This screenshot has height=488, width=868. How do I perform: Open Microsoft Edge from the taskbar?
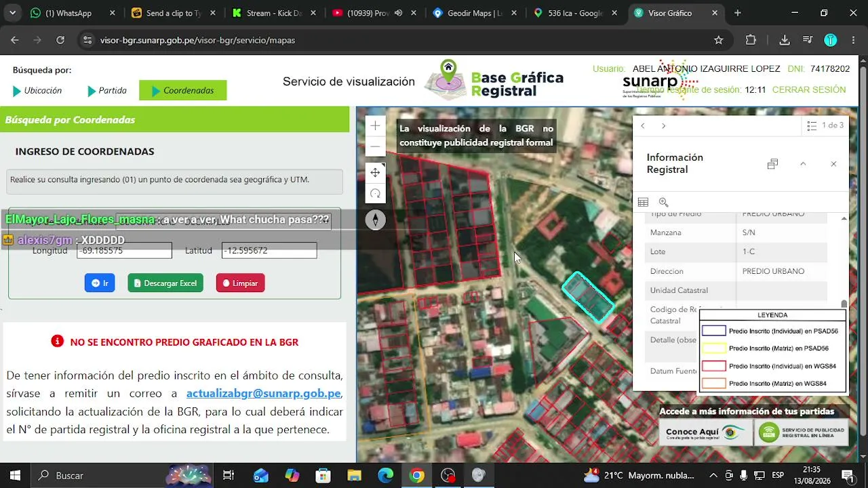[385, 475]
